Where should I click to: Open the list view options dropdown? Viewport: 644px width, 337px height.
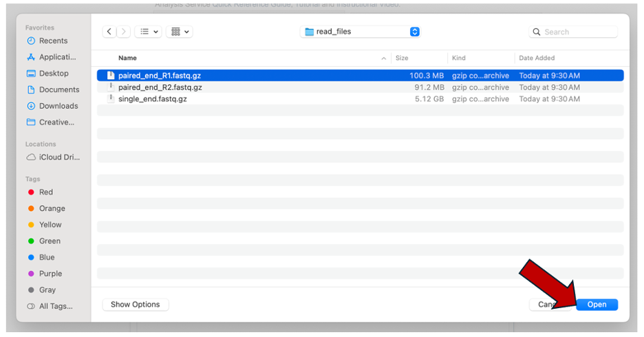coord(148,32)
